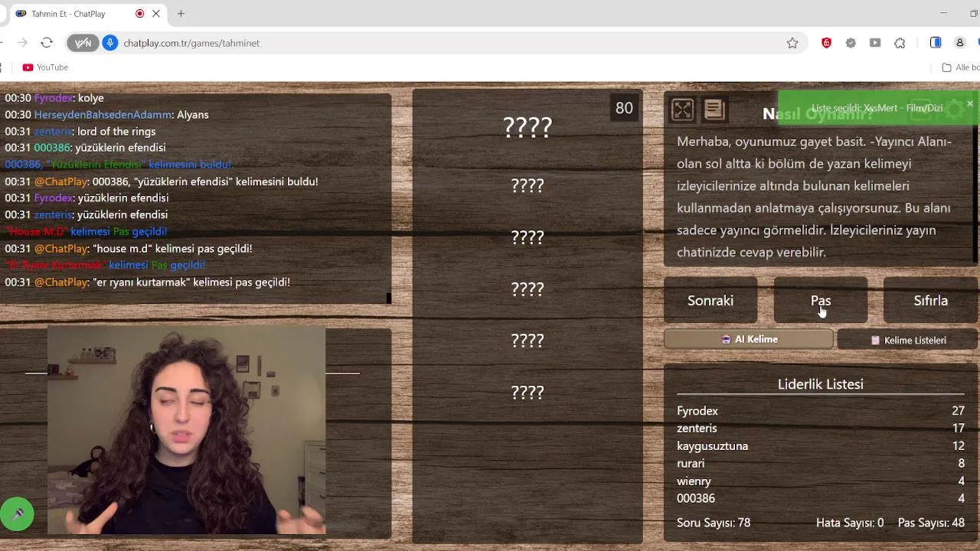This screenshot has width=980, height=551.
Task: Toggle the browser side panel icon
Action: click(936, 43)
